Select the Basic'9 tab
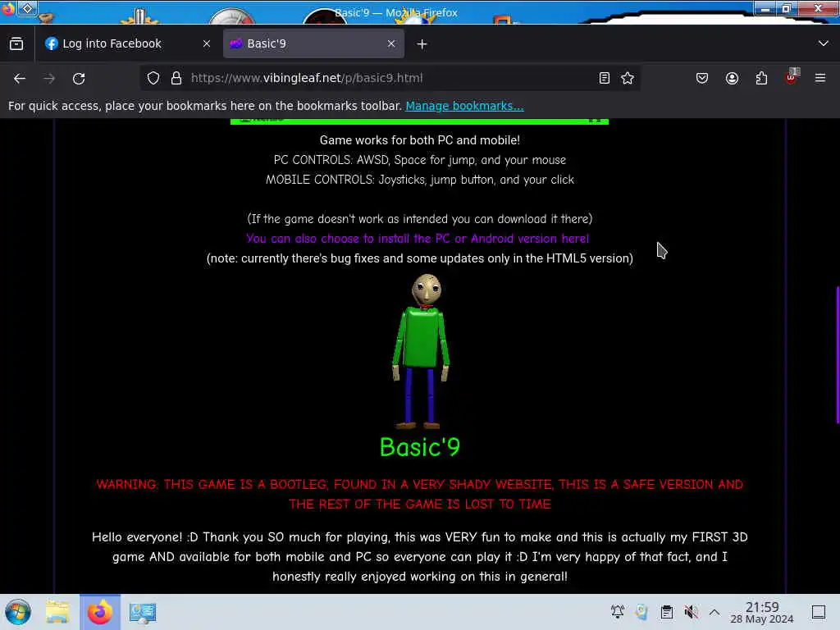This screenshot has height=630, width=840. click(313, 44)
